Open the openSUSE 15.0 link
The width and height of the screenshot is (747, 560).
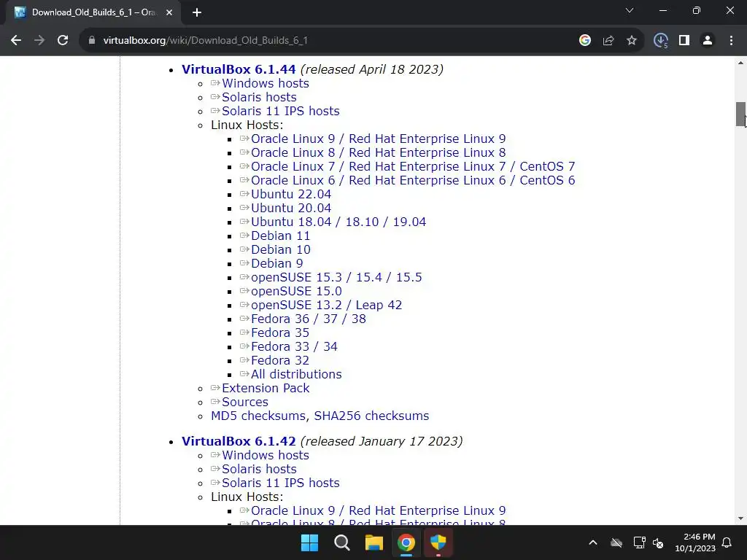point(296,291)
